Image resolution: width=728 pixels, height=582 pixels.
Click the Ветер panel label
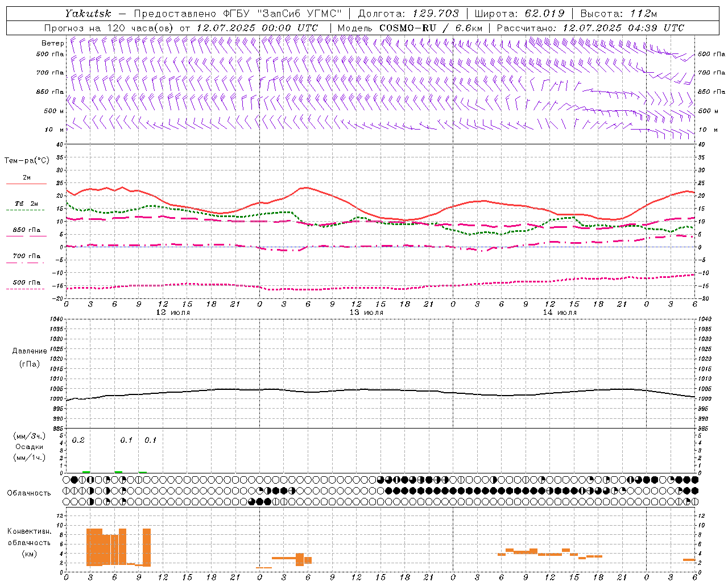[52, 43]
